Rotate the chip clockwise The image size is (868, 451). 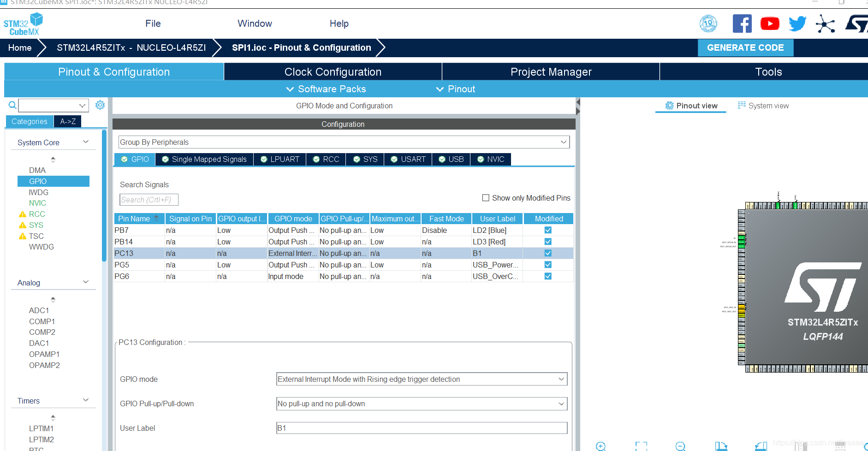point(721,446)
